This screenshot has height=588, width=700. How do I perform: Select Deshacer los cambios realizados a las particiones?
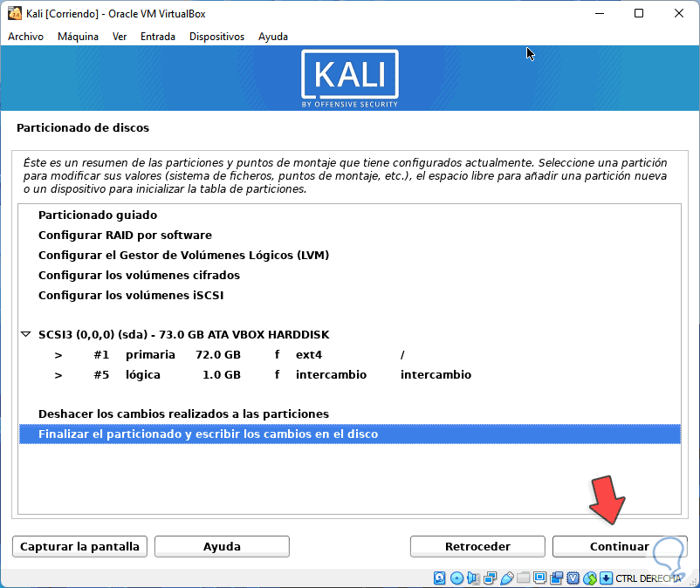349,414
